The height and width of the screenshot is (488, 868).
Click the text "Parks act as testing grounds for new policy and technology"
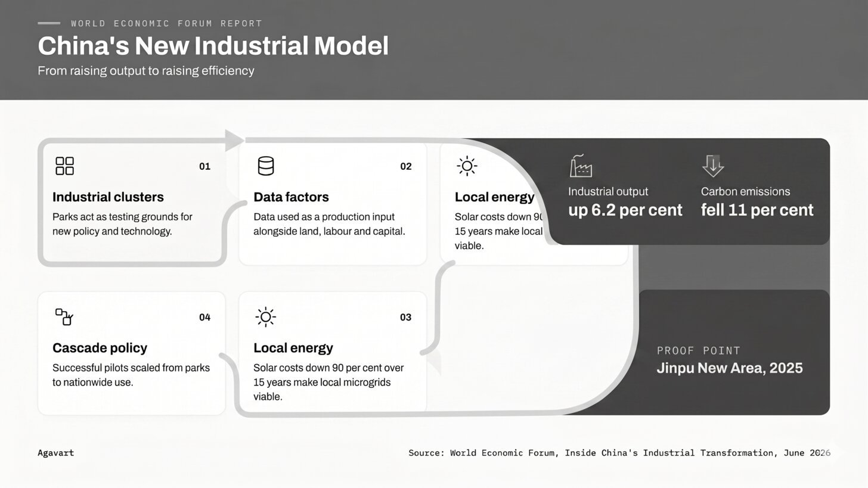pos(122,224)
